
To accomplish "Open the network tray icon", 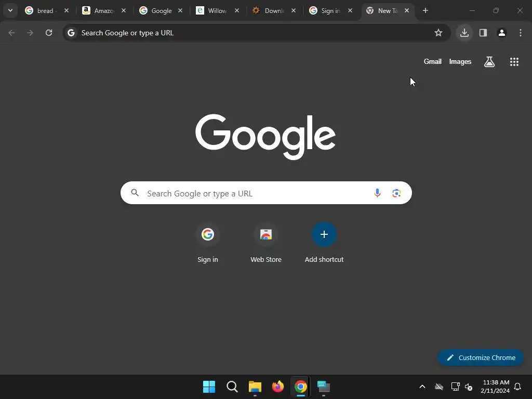I will 455,387.
